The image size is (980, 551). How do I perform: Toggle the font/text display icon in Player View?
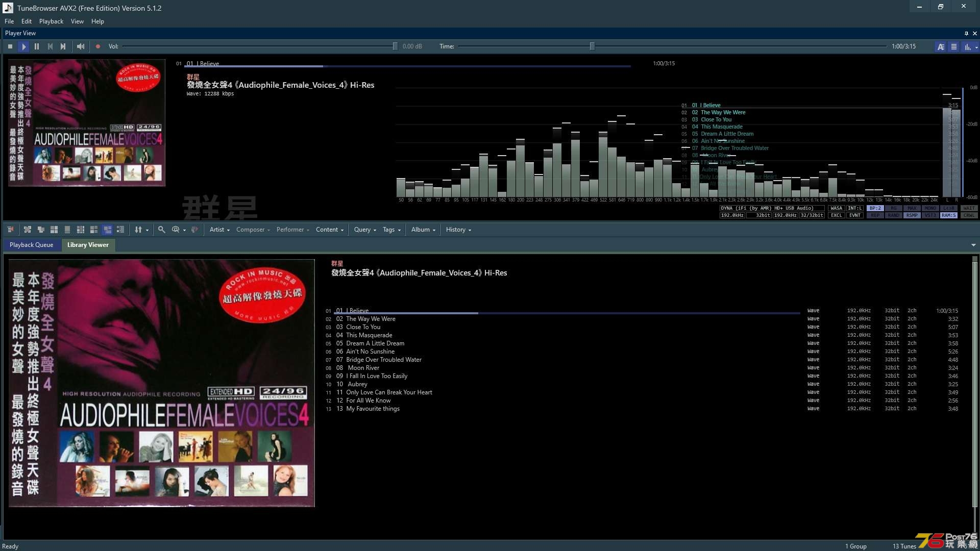(941, 46)
